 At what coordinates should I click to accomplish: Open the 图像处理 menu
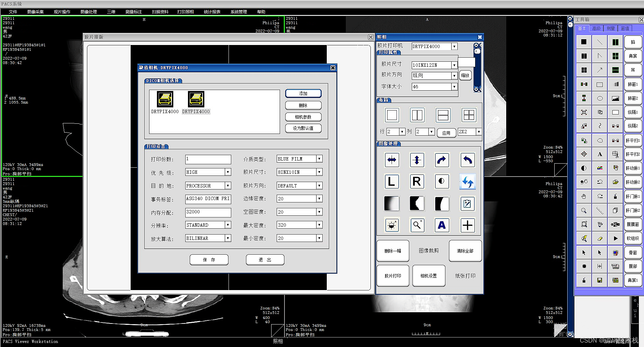pos(89,12)
